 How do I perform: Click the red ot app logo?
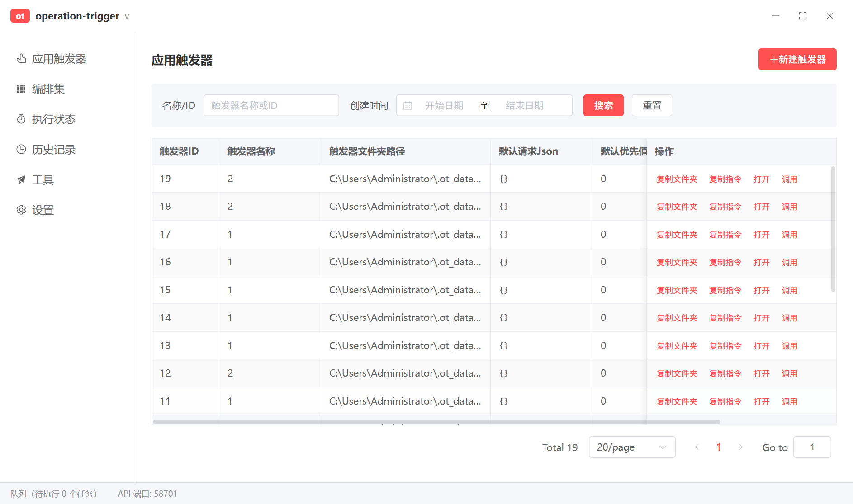click(x=20, y=16)
